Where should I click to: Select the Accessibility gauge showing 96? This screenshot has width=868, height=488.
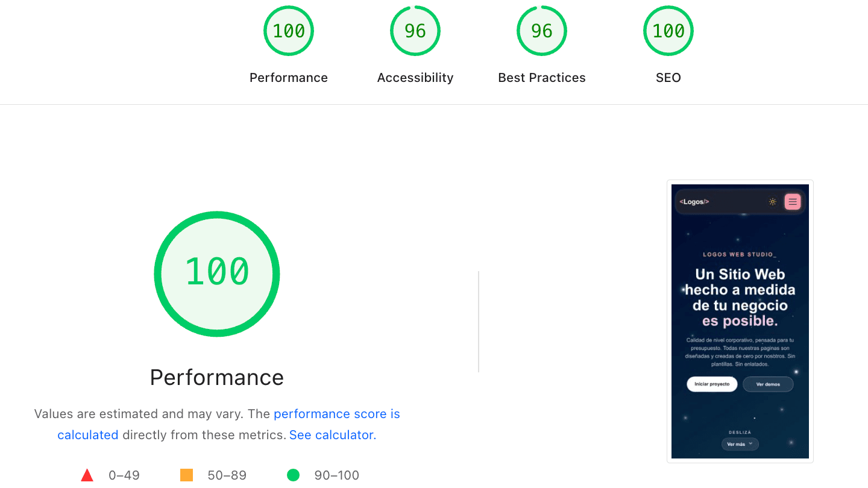pyautogui.click(x=415, y=30)
